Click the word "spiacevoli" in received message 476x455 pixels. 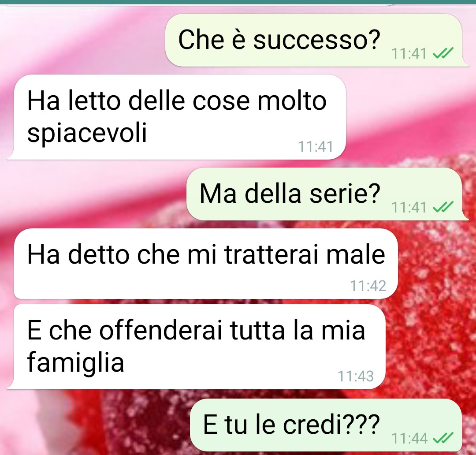87,133
